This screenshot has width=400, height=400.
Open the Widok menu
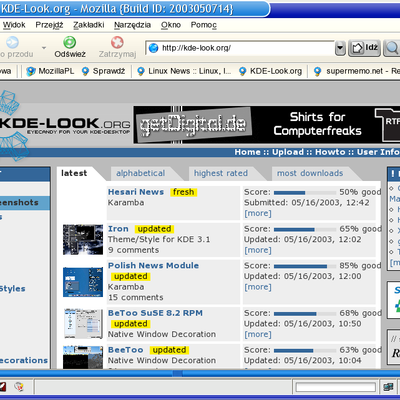(x=14, y=25)
